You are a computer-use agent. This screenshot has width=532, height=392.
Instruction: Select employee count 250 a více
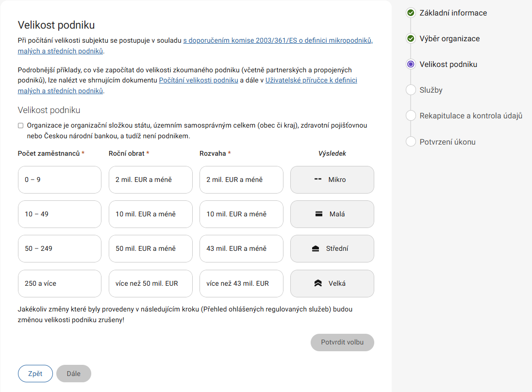pos(59,283)
